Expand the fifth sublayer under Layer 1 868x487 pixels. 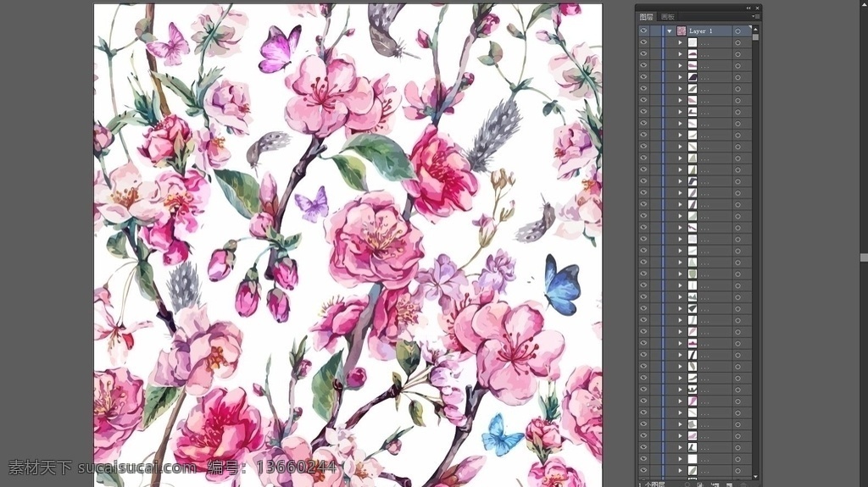[681, 89]
